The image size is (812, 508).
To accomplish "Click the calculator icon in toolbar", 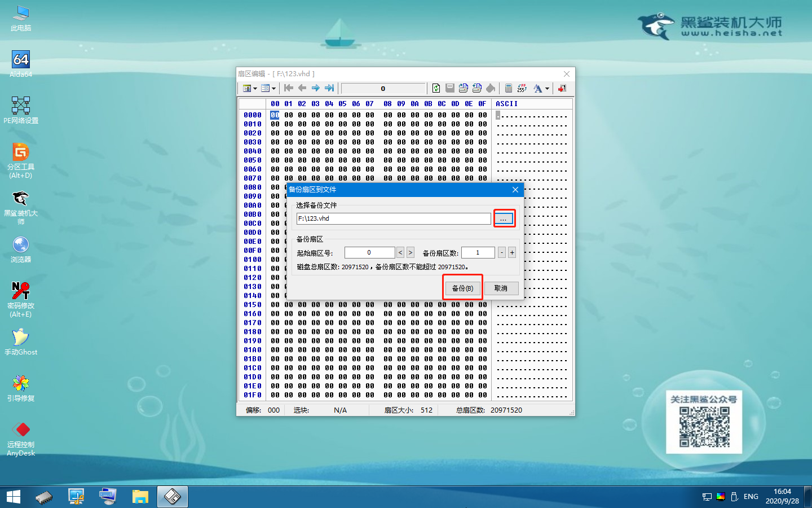I will tap(508, 88).
